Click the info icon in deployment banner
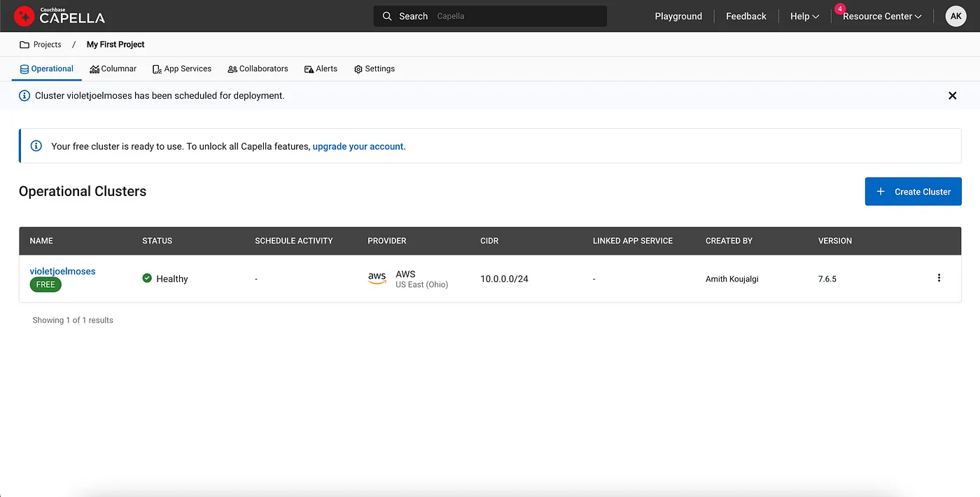Screen dimensions: 980x497 coord(24,95)
